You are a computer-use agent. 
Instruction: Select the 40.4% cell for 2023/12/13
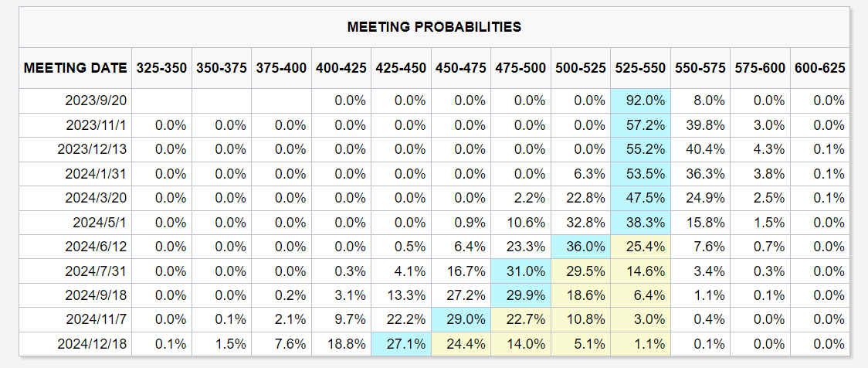point(700,149)
